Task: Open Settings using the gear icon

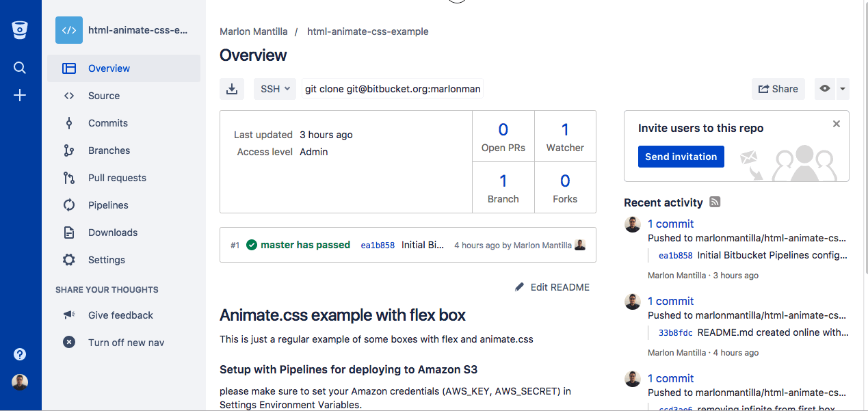Action: (69, 260)
